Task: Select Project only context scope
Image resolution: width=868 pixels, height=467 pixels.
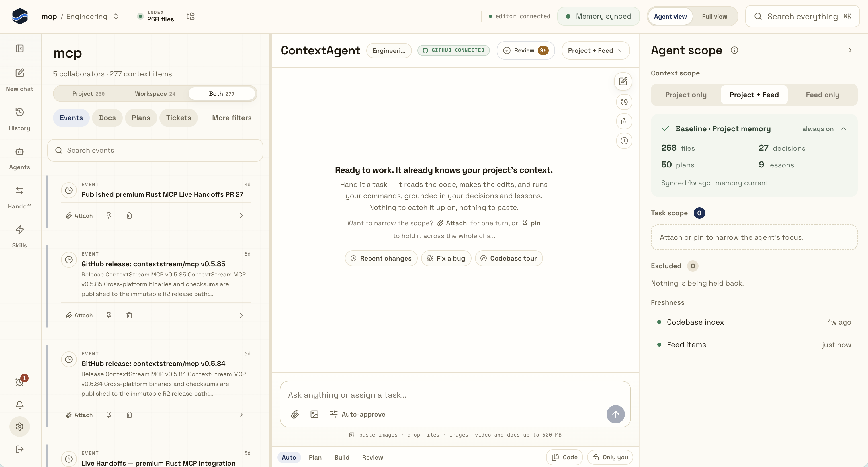Action: 686,95
